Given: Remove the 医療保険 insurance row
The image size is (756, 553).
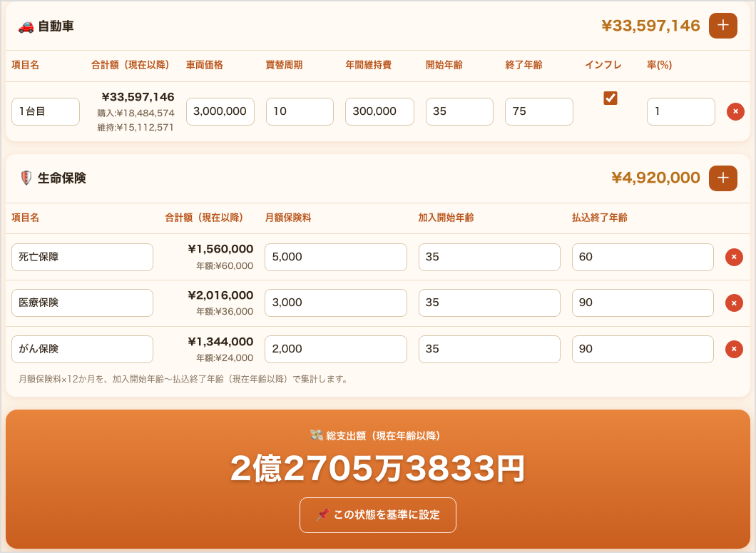Looking at the screenshot, I should click(734, 303).
